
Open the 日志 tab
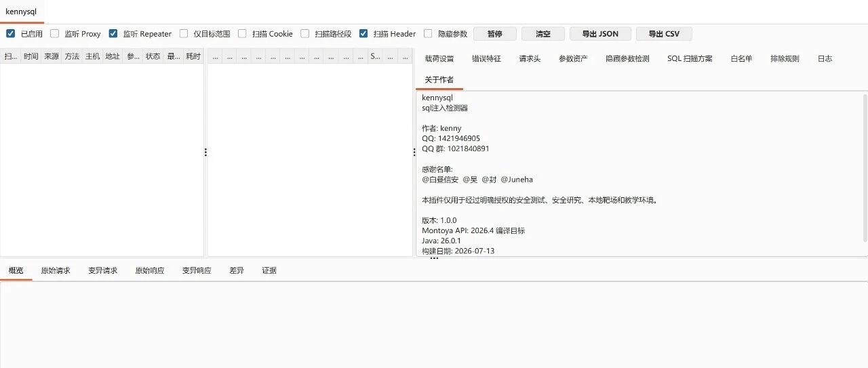click(x=825, y=59)
